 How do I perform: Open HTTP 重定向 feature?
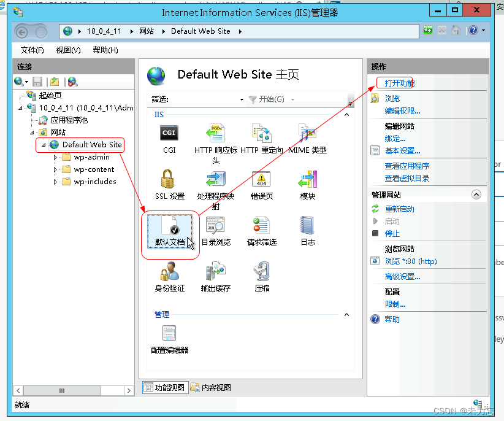coord(262,139)
